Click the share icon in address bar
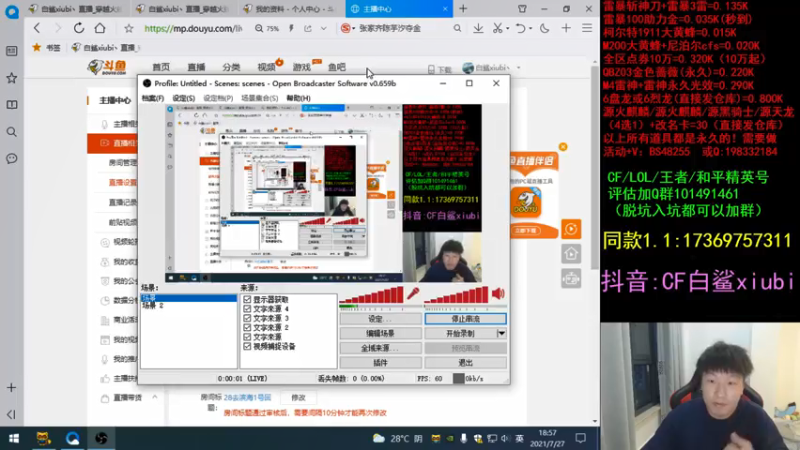This screenshot has width=800, height=450. 308,29
